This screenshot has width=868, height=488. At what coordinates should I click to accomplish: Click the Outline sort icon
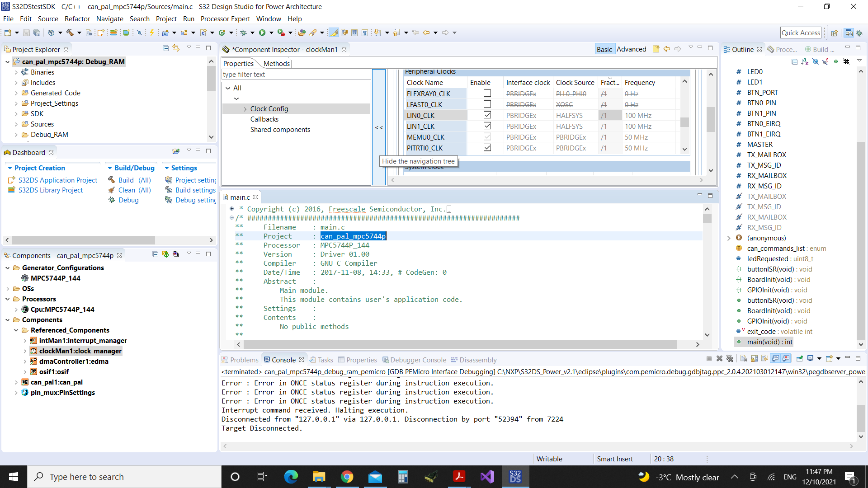click(805, 61)
